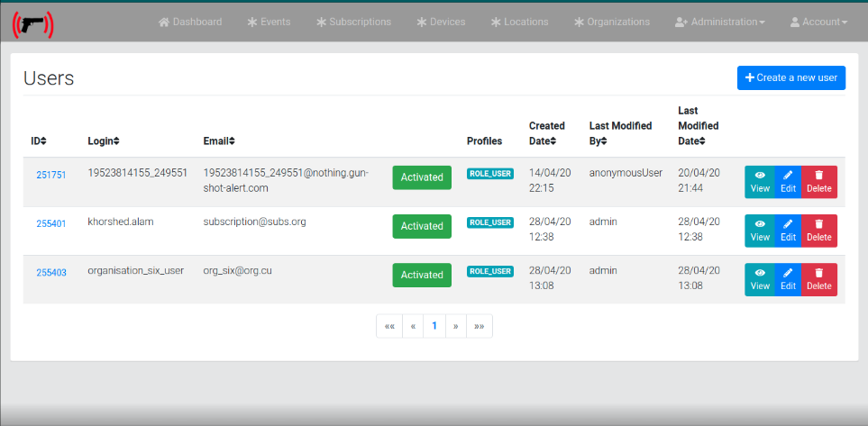Edit the user with ID 251751

pyautogui.click(x=788, y=182)
